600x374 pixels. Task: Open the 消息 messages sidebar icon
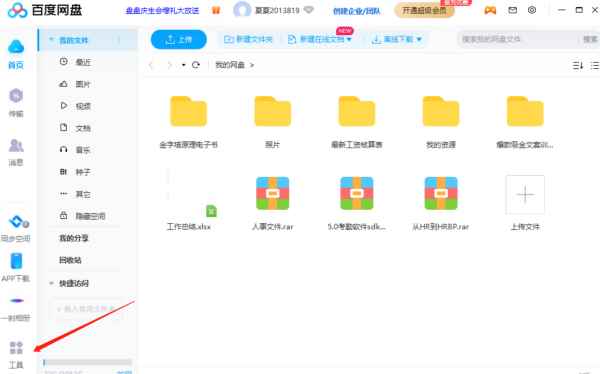16,146
